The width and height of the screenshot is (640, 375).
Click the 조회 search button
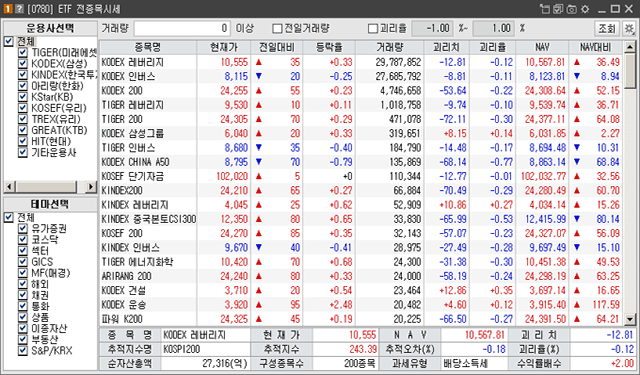607,29
